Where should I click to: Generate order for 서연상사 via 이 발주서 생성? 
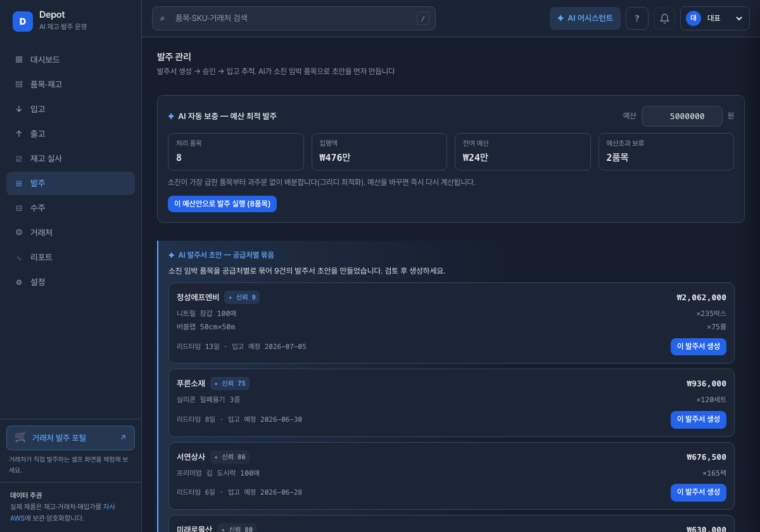(699, 492)
